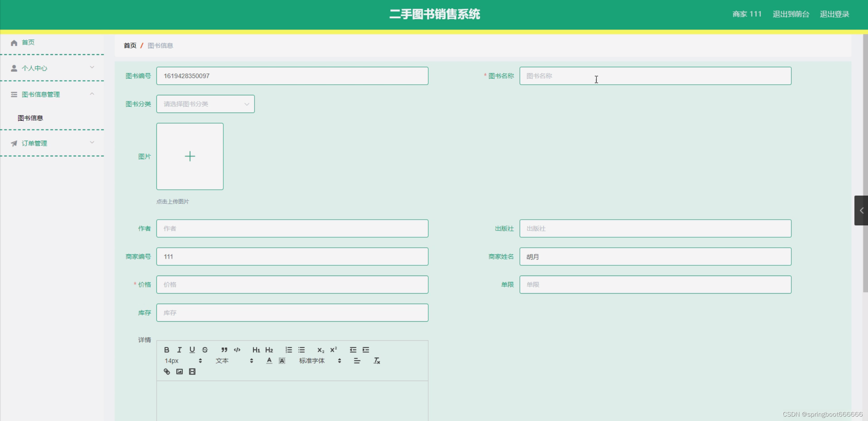
Task: Toggle bold formatting in the editor
Action: point(167,349)
